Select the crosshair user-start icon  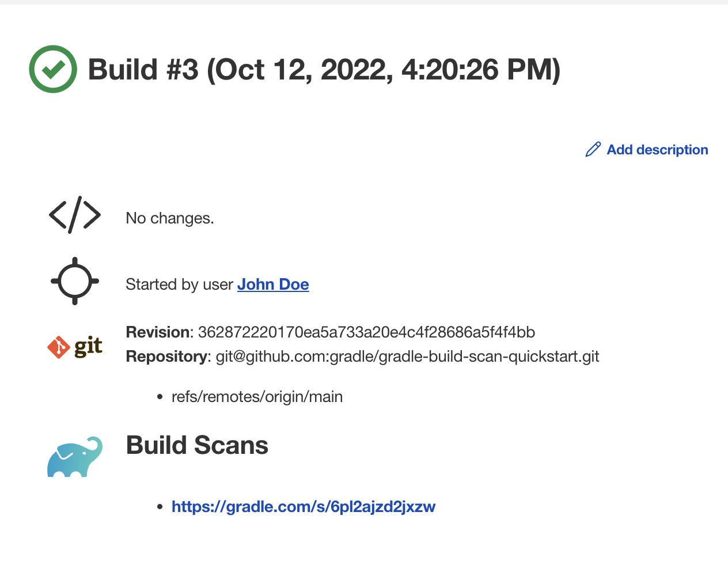coord(74,280)
